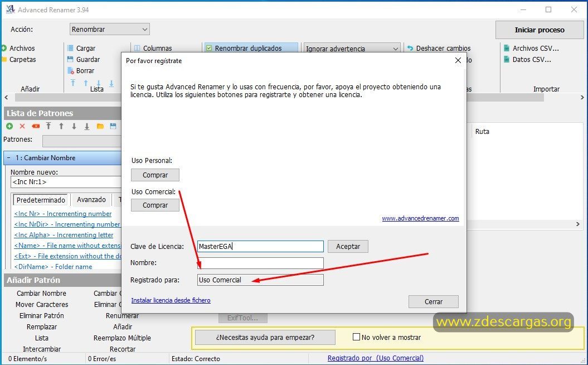Insert the <Inc Alpha> Incrementing letter tag

[x=64, y=235]
